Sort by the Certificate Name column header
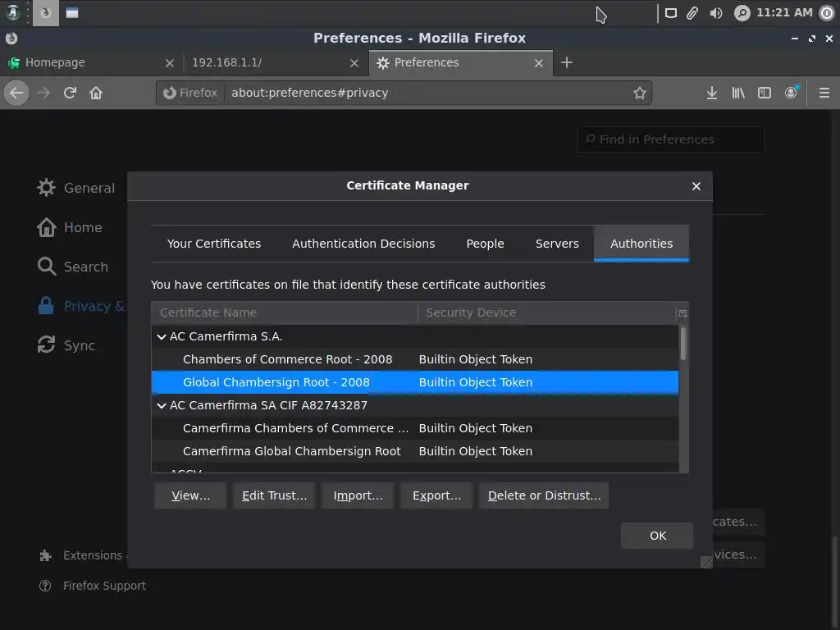840x630 pixels. pyautogui.click(x=284, y=313)
